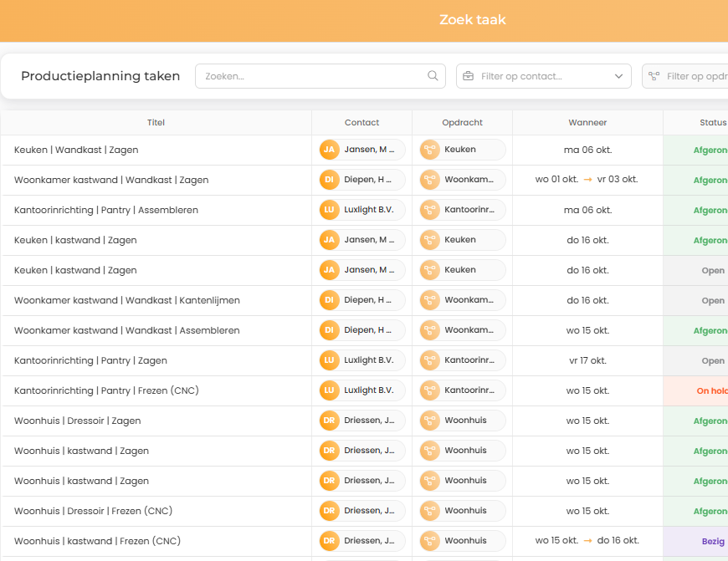Click the DI avatar in Kantenlijmen row
The width and height of the screenshot is (728, 561).
(x=330, y=300)
